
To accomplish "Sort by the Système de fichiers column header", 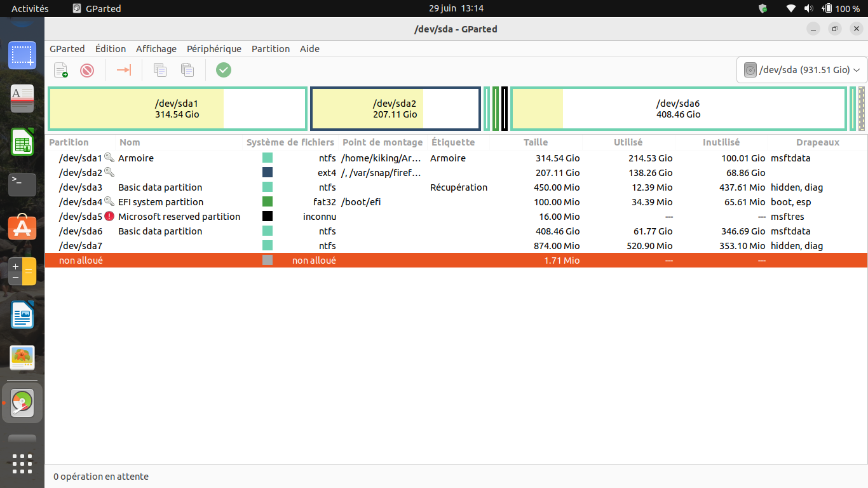I will [x=290, y=142].
